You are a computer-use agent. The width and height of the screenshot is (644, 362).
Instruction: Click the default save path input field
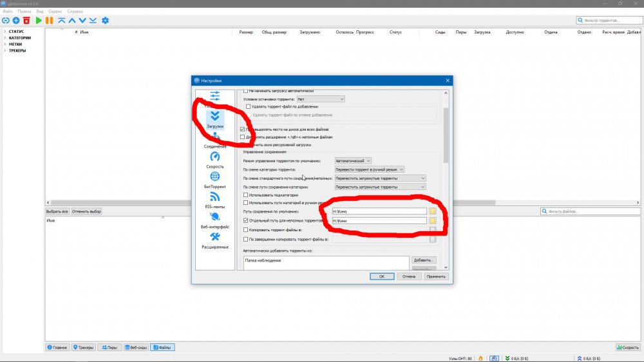[x=378, y=211]
